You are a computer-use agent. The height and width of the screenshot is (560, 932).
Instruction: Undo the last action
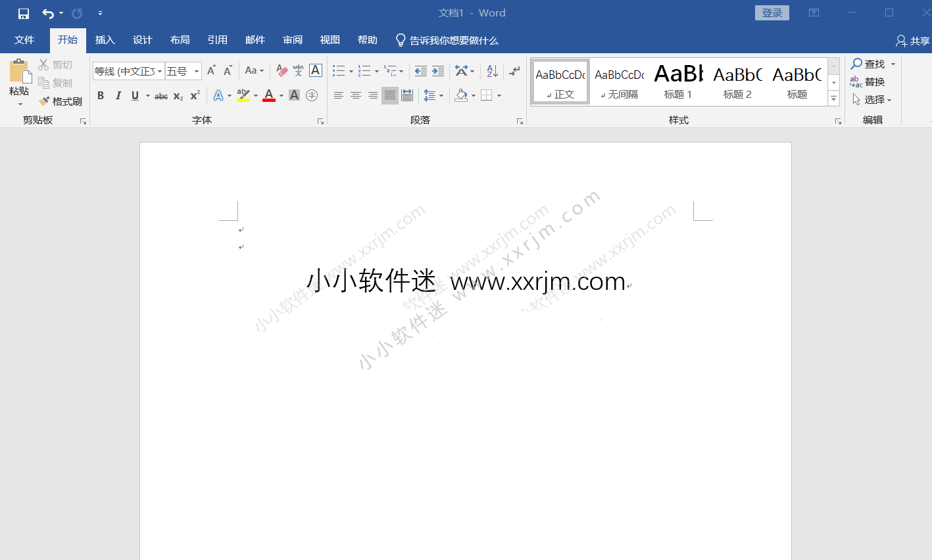[x=48, y=13]
